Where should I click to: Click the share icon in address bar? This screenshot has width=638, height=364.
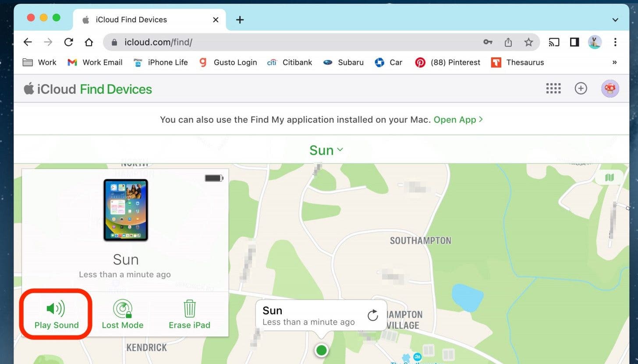(508, 42)
